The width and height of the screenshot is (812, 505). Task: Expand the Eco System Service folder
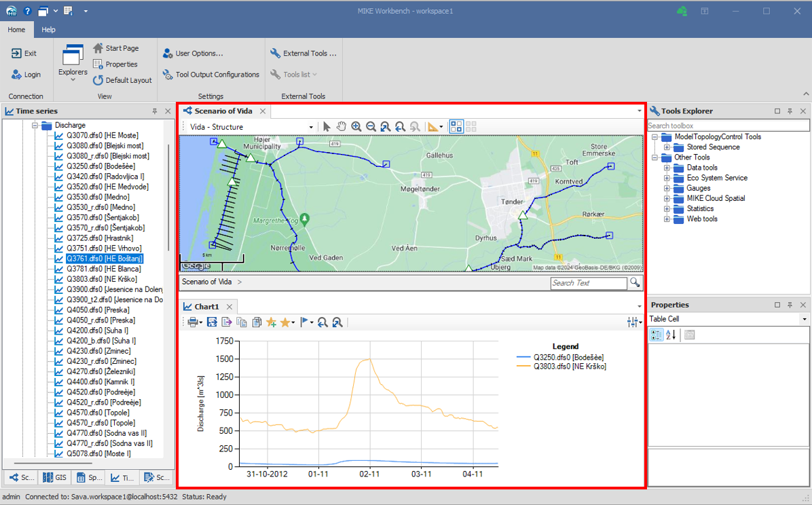[x=667, y=178]
